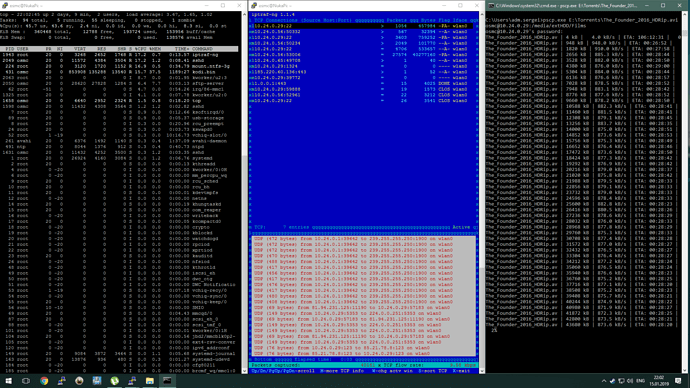Click scroll-up arrow of the iptraf-ng window scrollbar
This screenshot has width=690, height=388.
click(482, 14)
